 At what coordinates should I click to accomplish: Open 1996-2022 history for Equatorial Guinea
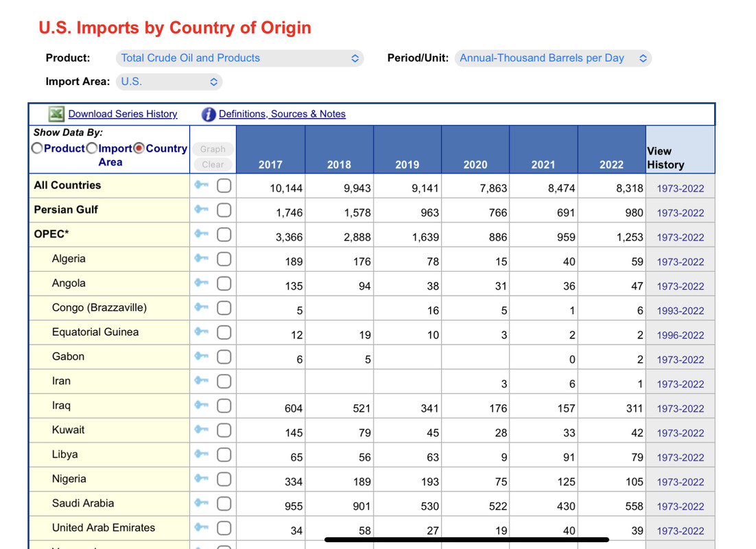tap(681, 336)
